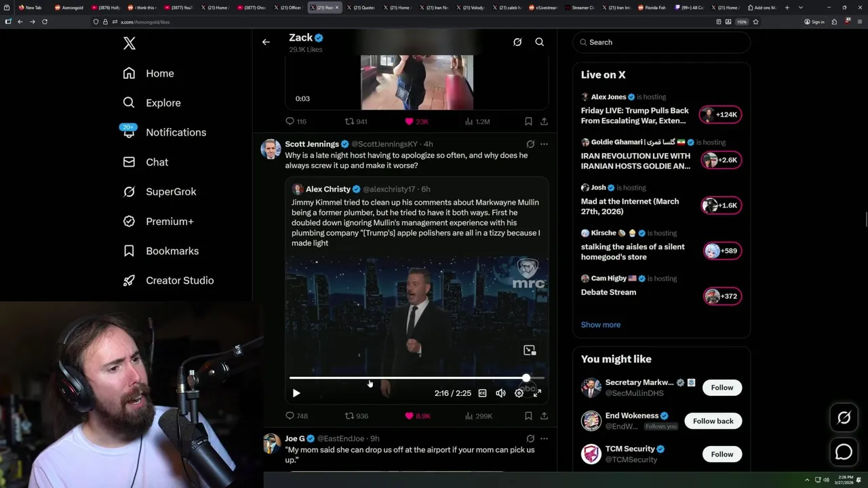The height and width of the screenshot is (488, 868).
Task: Click the address bar URL
Action: point(145,22)
